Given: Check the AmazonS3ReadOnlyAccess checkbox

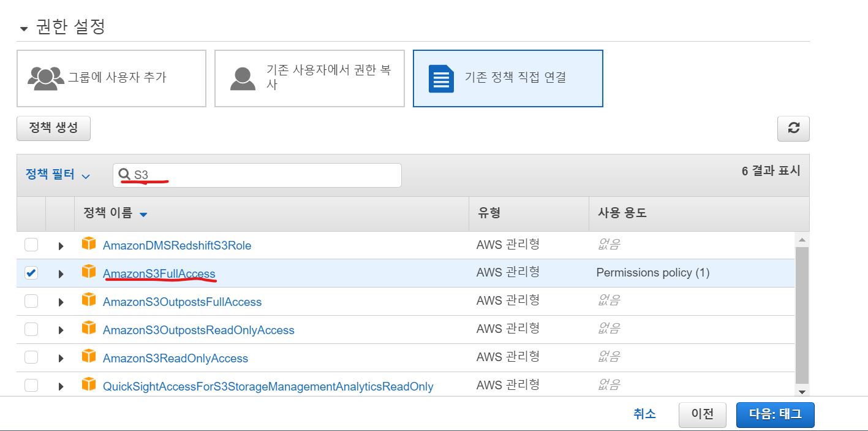Looking at the screenshot, I should coord(31,358).
